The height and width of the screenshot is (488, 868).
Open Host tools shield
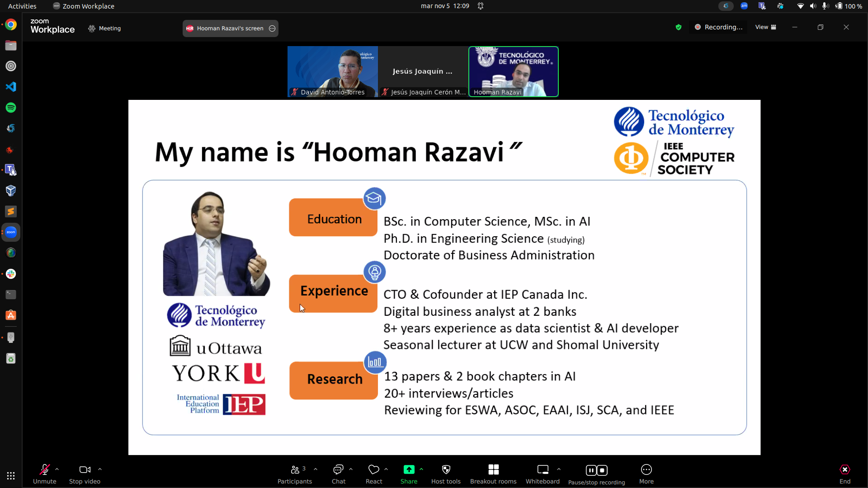click(446, 474)
